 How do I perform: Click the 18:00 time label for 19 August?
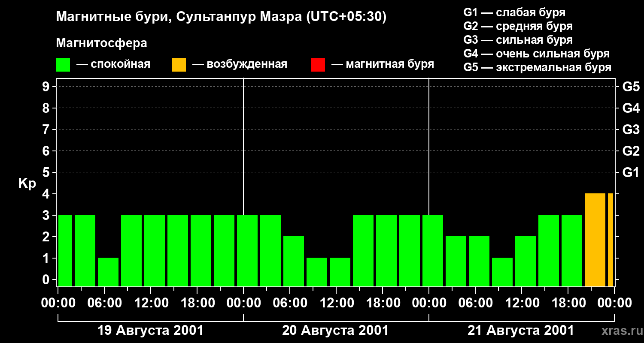(197, 303)
